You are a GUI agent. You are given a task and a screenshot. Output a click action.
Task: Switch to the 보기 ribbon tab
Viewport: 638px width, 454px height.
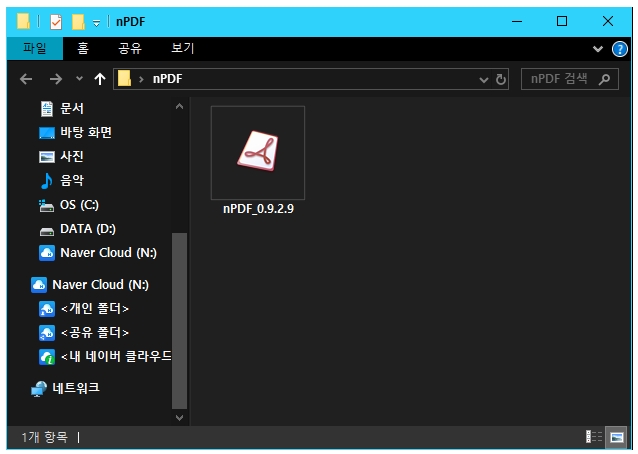[183, 48]
